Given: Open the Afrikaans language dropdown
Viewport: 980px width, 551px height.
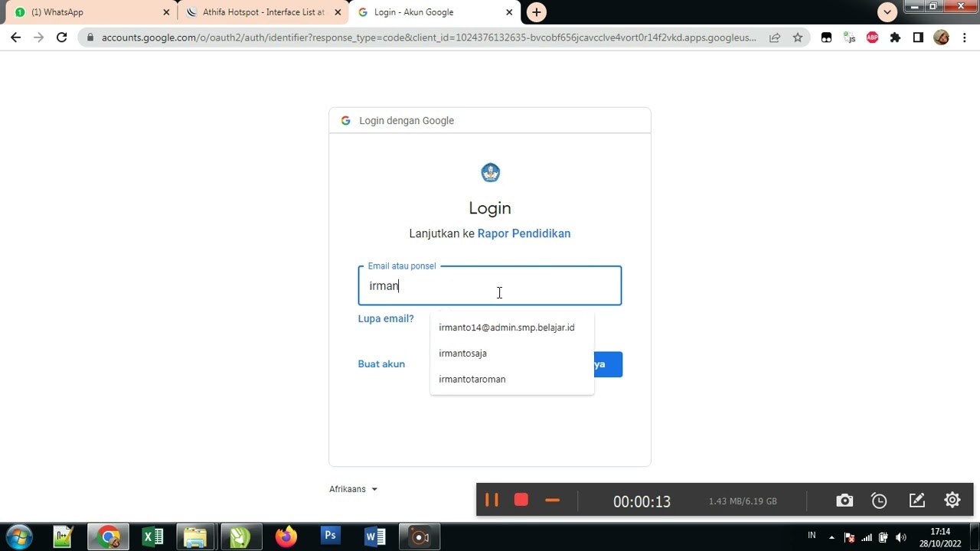Looking at the screenshot, I should (353, 489).
